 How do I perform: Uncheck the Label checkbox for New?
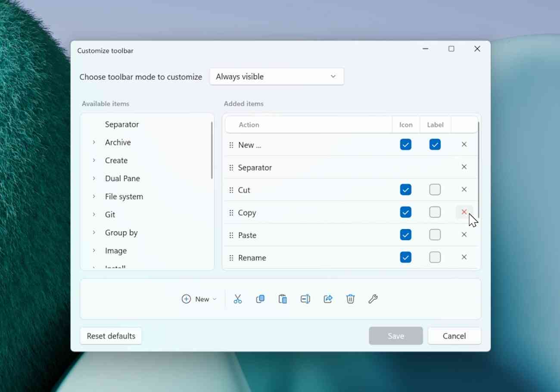(x=435, y=144)
